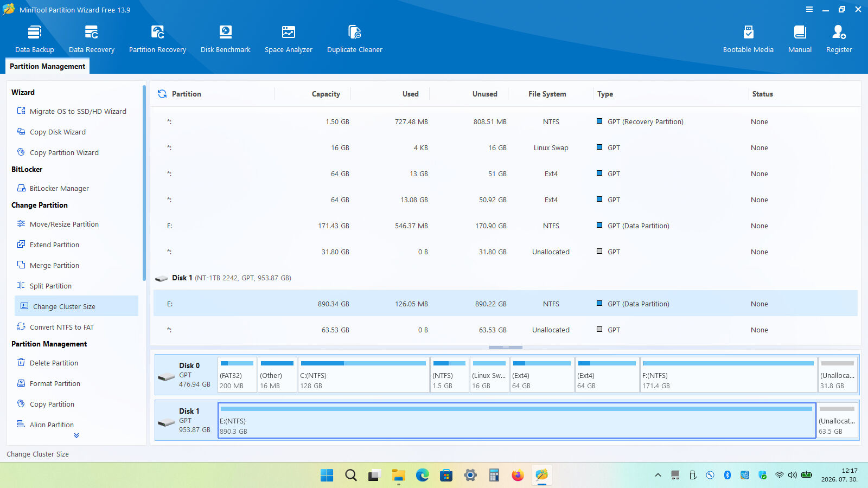Open the Windows Start menu
This screenshot has height=488, width=868.
(327, 475)
